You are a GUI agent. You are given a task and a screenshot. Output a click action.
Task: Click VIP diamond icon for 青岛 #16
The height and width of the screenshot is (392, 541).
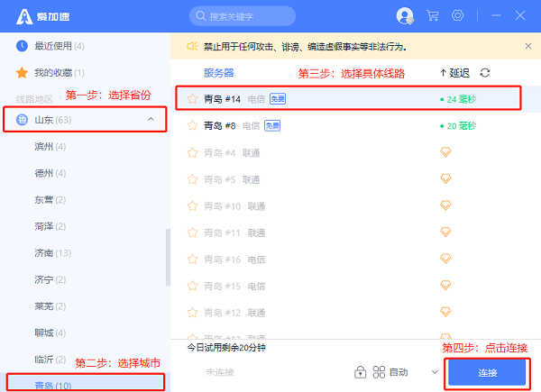tap(445, 259)
